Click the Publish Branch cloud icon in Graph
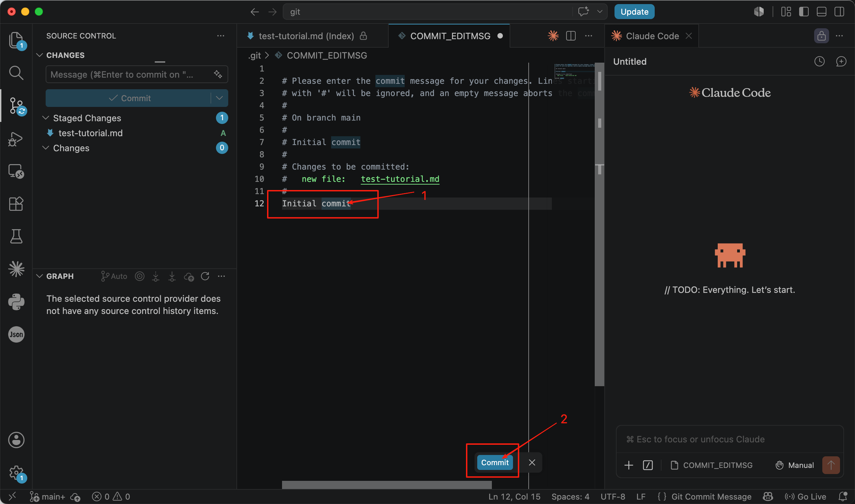Screen dimensions: 855x504 (x=189, y=276)
